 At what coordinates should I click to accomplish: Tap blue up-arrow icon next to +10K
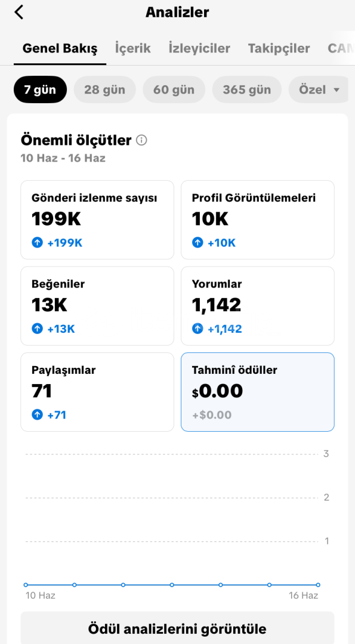(197, 243)
